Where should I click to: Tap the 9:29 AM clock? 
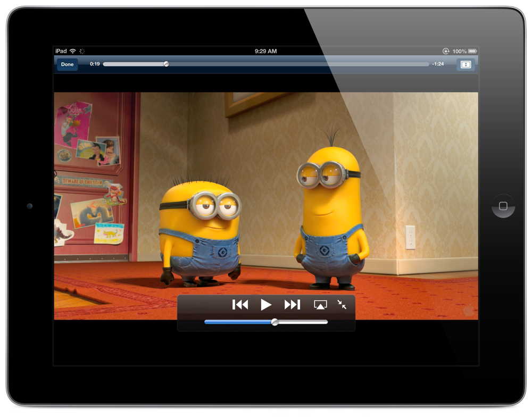[x=265, y=51]
